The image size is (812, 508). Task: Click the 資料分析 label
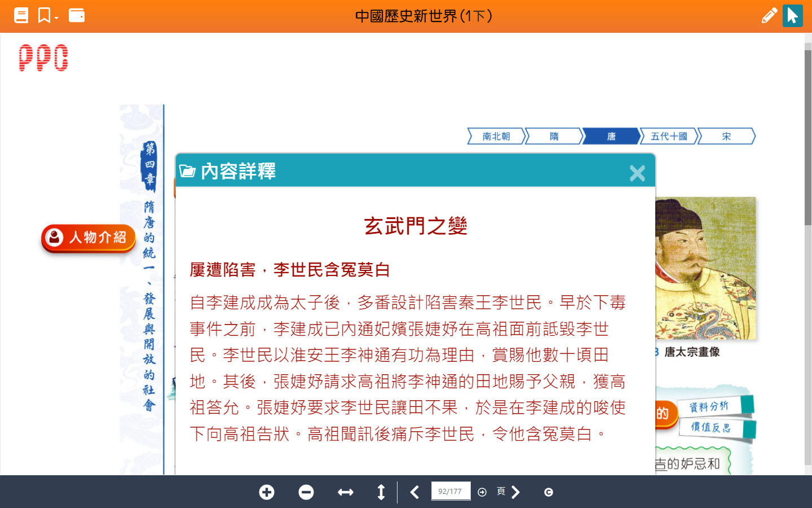(x=709, y=406)
